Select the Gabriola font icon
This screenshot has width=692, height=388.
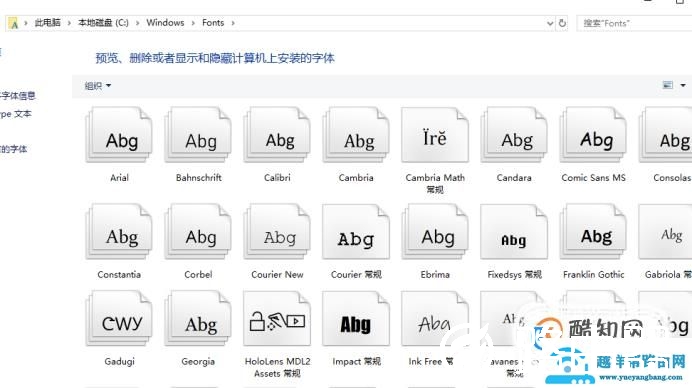click(666, 232)
